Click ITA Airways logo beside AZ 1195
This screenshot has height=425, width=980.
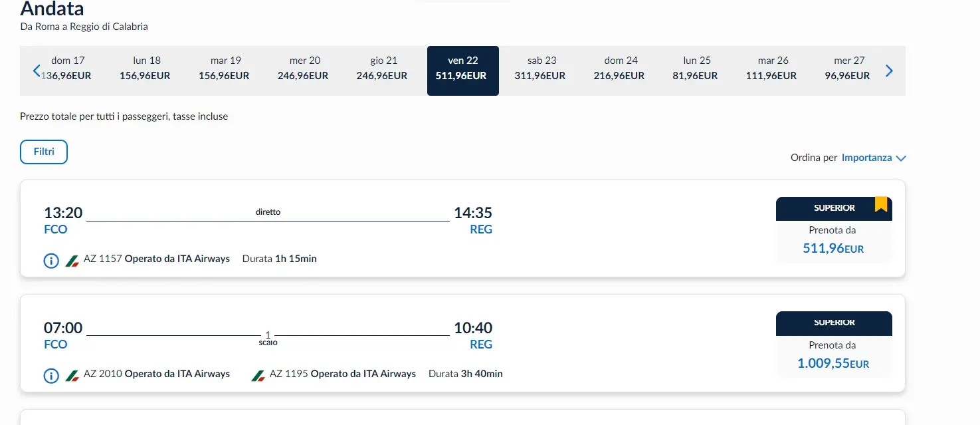(x=258, y=375)
